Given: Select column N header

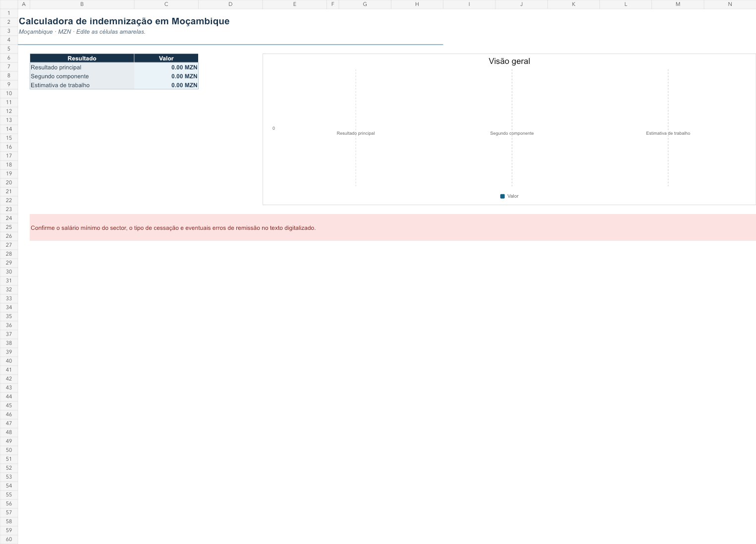Looking at the screenshot, I should click(x=730, y=4).
